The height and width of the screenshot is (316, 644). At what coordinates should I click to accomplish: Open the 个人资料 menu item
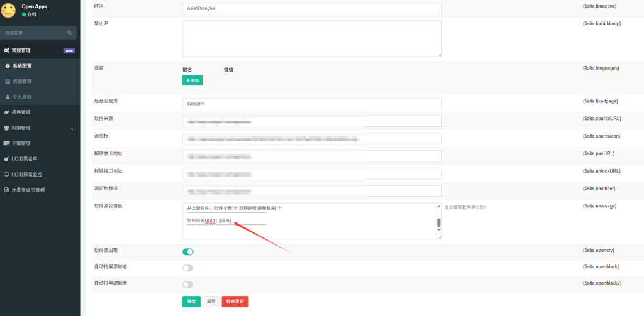point(40,97)
